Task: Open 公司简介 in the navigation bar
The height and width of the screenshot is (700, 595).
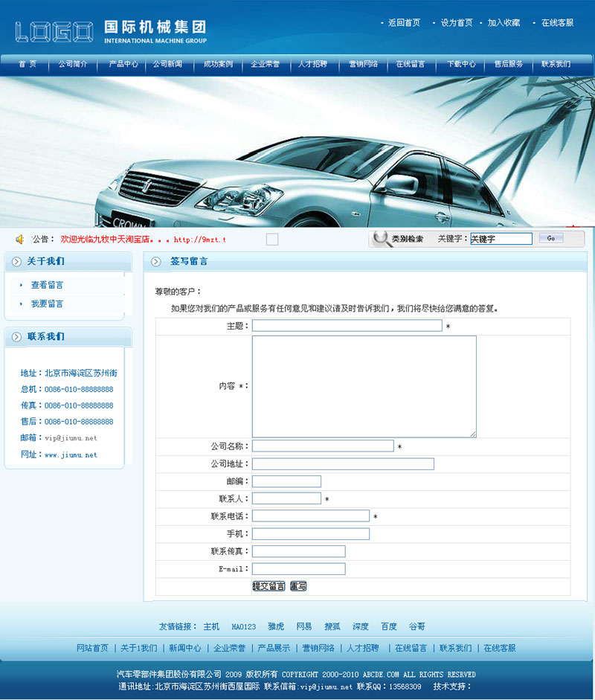Action: [x=73, y=64]
